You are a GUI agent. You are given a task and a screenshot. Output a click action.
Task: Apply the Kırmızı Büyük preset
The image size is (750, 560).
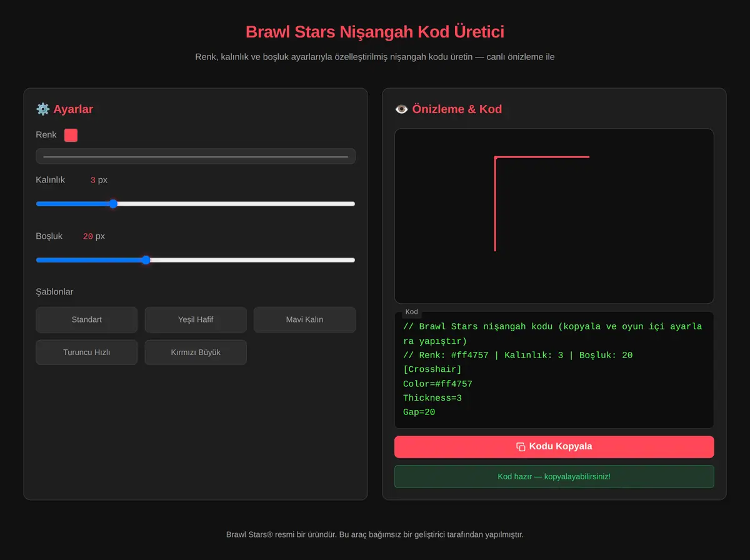[196, 352]
